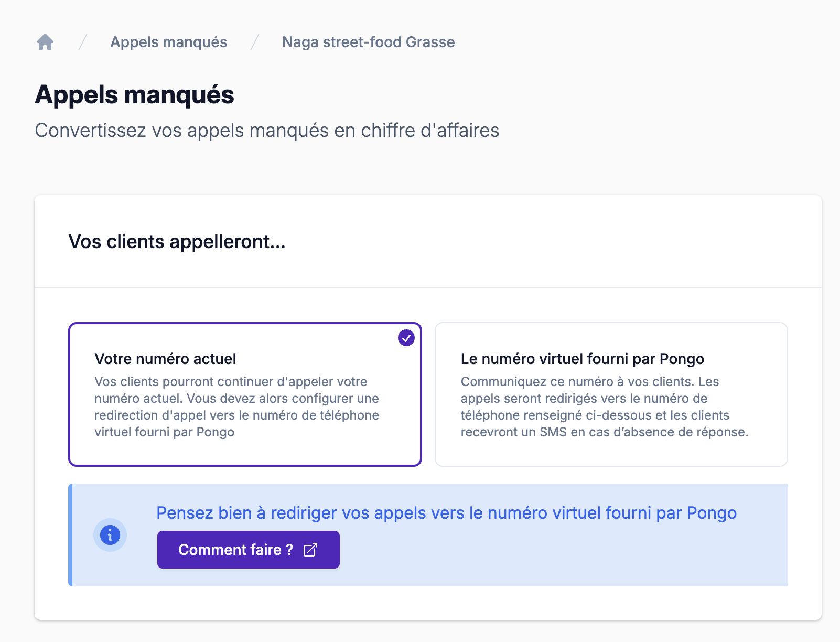Choose 'Le numéro virtuel fourni par Pongo' title
Image resolution: width=840 pixels, height=642 pixels.
(582, 359)
